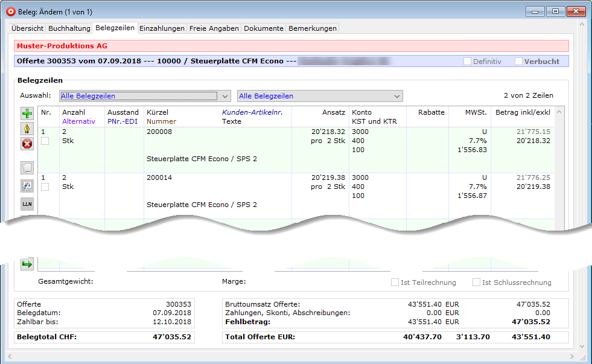Click the vertical scrollbar down arrow
The height and width of the screenshot is (364, 592).
(582, 346)
